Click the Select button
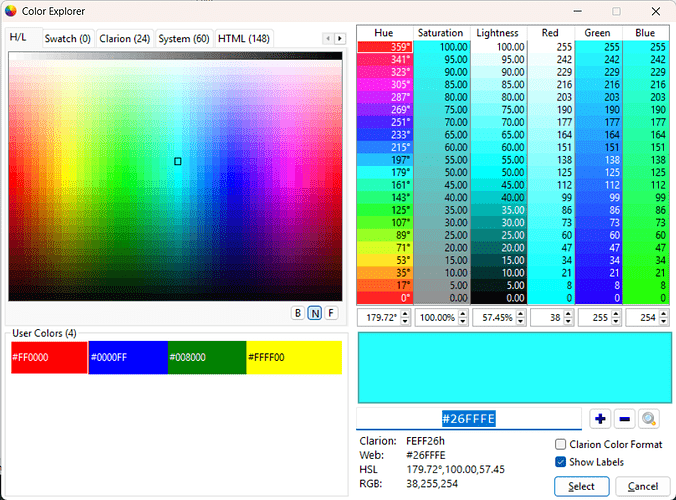 point(581,486)
